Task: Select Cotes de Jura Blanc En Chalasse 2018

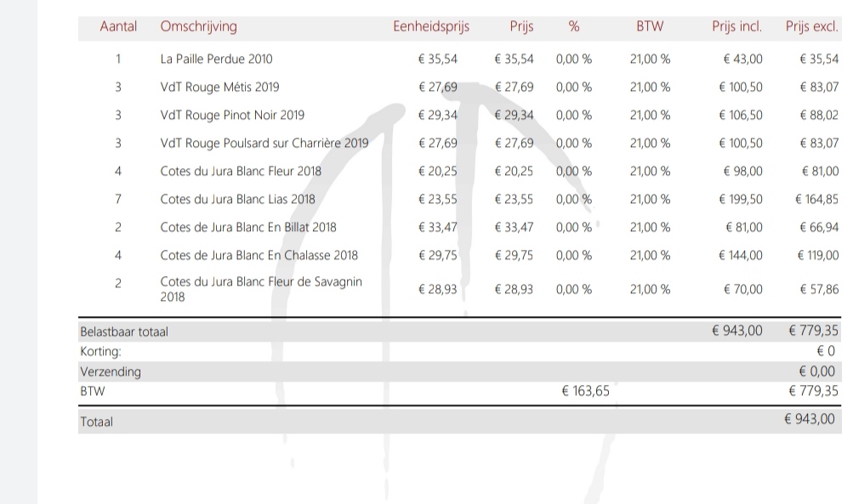Action: click(259, 255)
